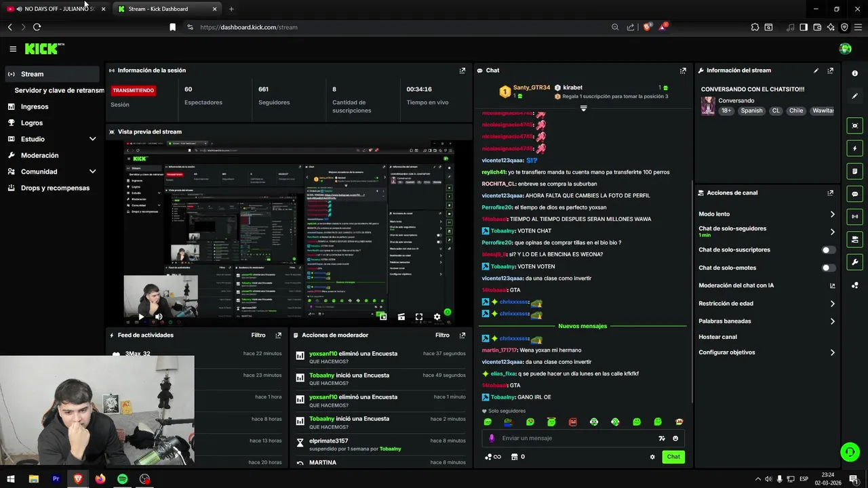Edit stream info with the pencil icon
The image size is (868, 488).
click(x=816, y=70)
